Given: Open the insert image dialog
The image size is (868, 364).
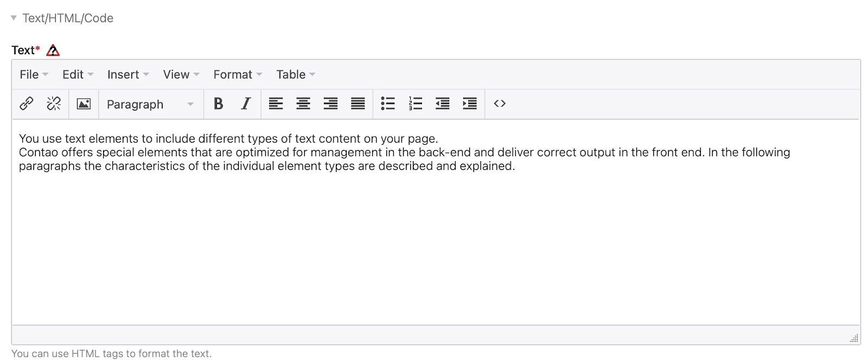Looking at the screenshot, I should click(x=84, y=104).
